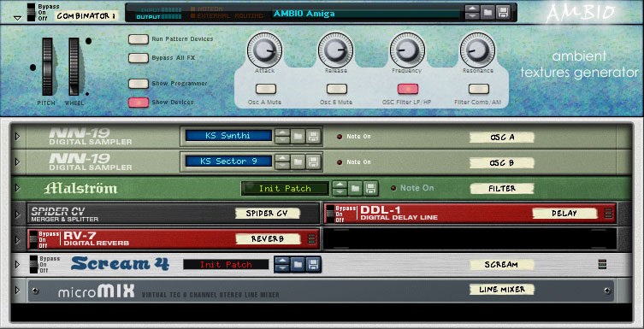Save the Scream 4 patch with floppy icon

tap(313, 265)
